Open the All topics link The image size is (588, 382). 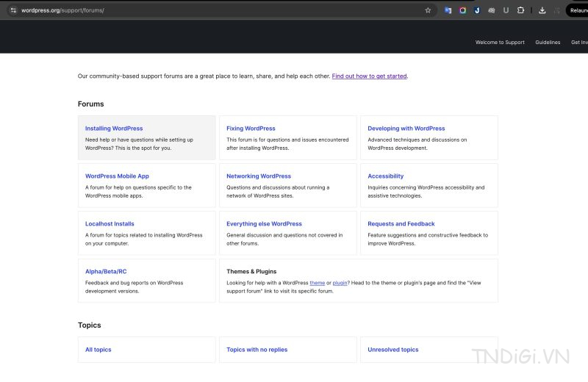pyautogui.click(x=98, y=350)
